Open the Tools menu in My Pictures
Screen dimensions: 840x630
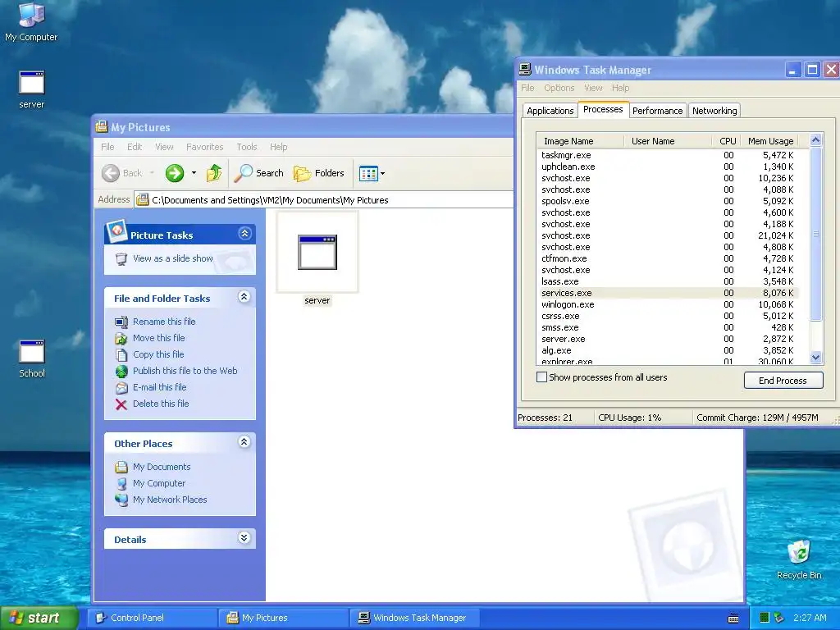click(x=247, y=147)
